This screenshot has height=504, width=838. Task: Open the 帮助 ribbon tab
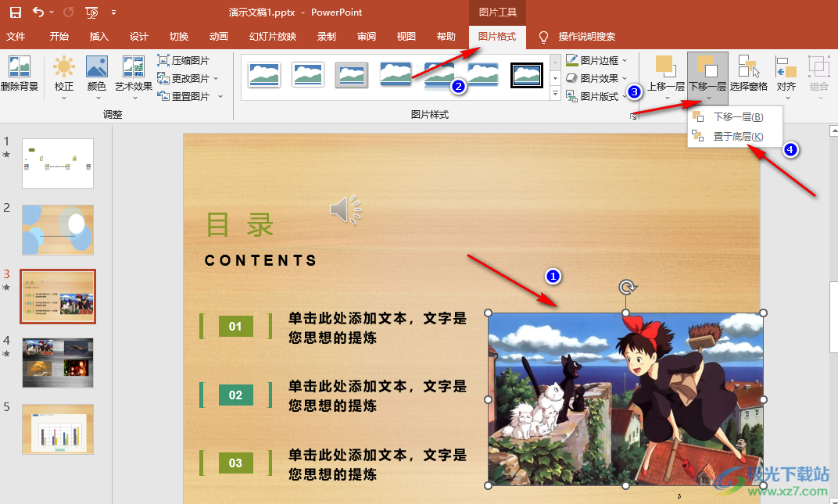pos(446,37)
